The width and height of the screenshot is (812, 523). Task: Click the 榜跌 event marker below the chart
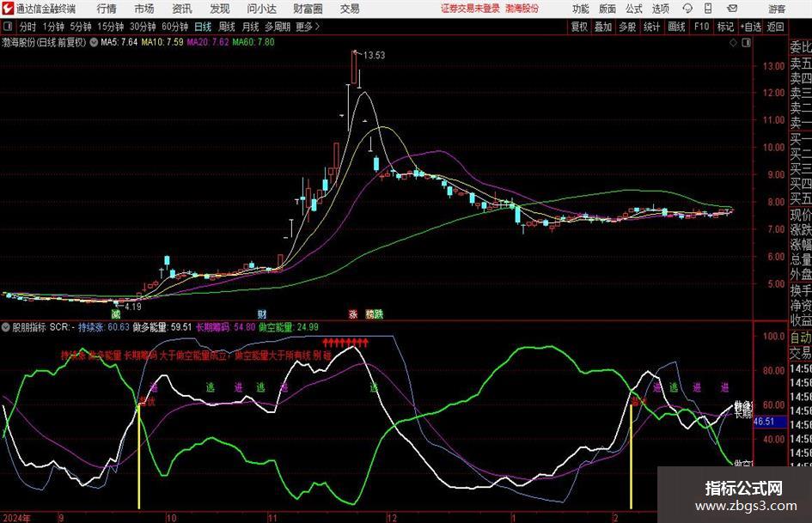tap(375, 314)
